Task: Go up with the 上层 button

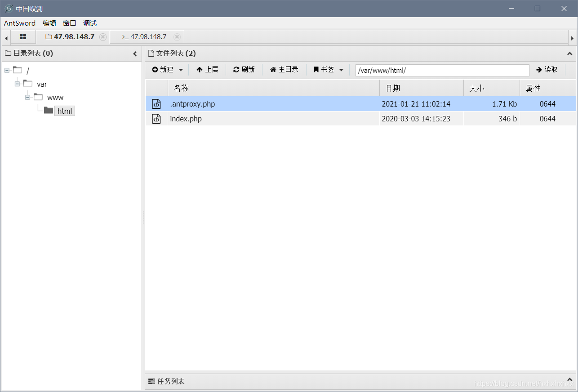Action: 207,70
